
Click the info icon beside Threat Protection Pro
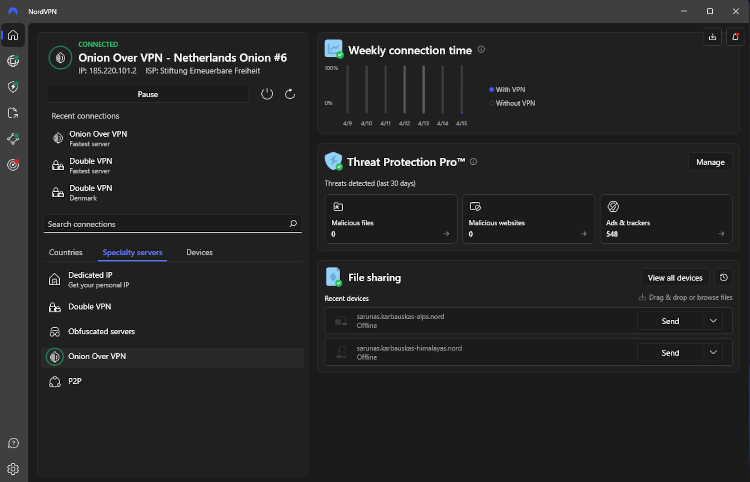(x=474, y=162)
